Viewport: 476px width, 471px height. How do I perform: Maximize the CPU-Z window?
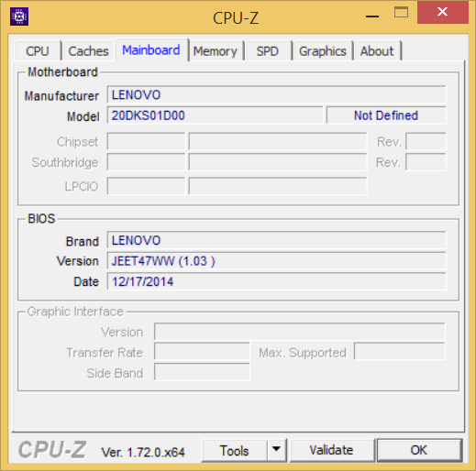(401, 13)
